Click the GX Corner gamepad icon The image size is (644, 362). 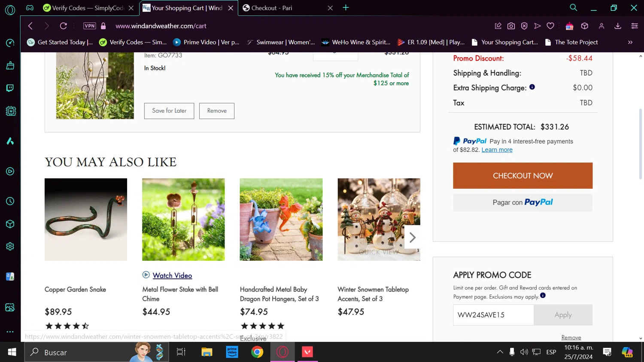[30, 8]
